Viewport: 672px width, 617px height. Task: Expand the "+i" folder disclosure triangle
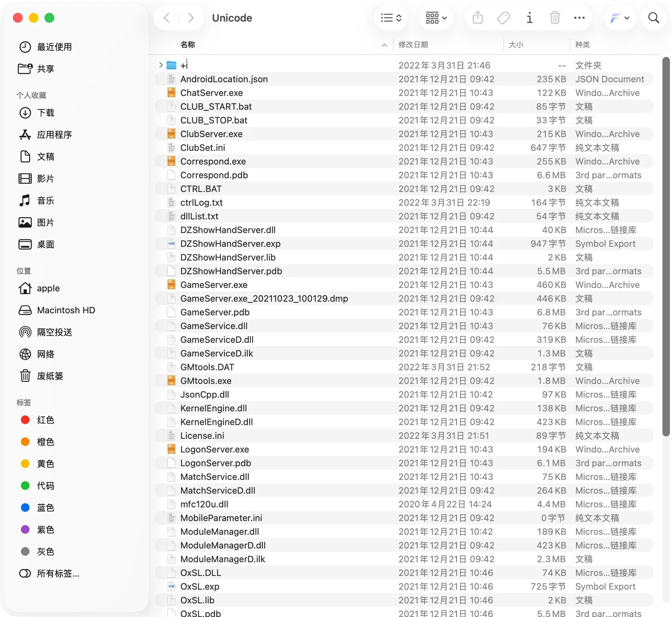pyautogui.click(x=161, y=65)
